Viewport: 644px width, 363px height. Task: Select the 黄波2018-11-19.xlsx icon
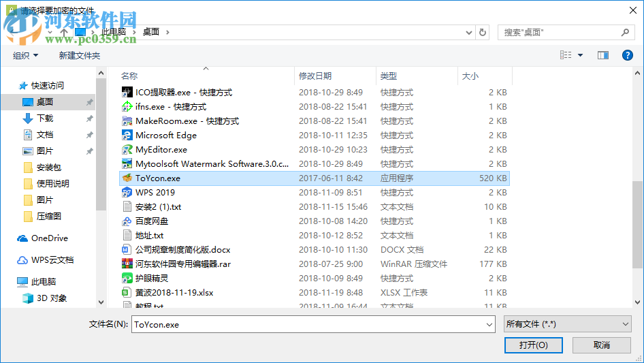pyautogui.click(x=127, y=293)
